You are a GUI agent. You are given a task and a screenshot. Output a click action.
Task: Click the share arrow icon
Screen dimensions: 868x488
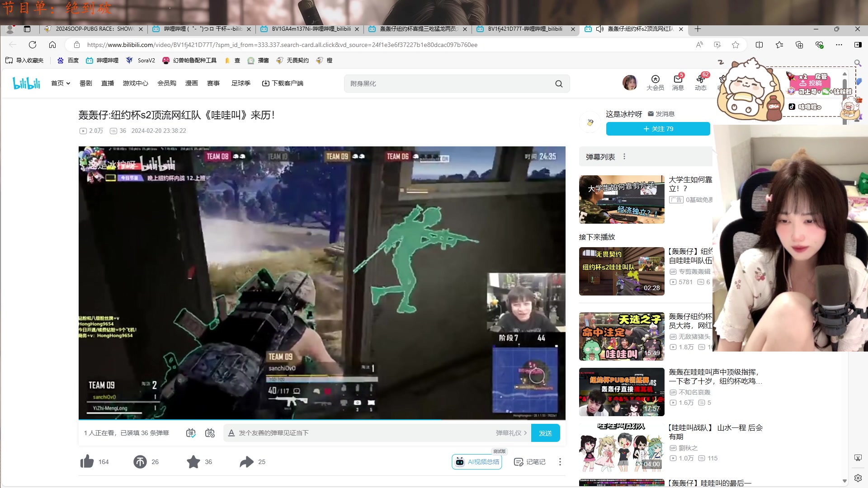click(x=246, y=462)
